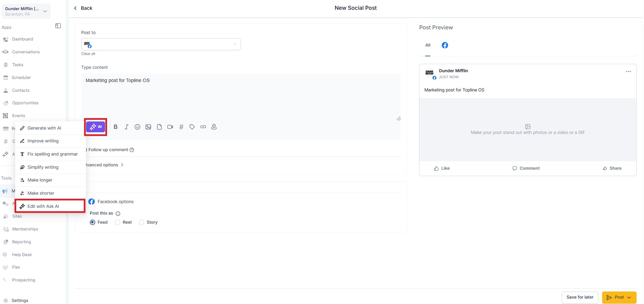644x304 pixels.
Task: Click the help icon next to Follow up comment
Action: click(x=132, y=150)
